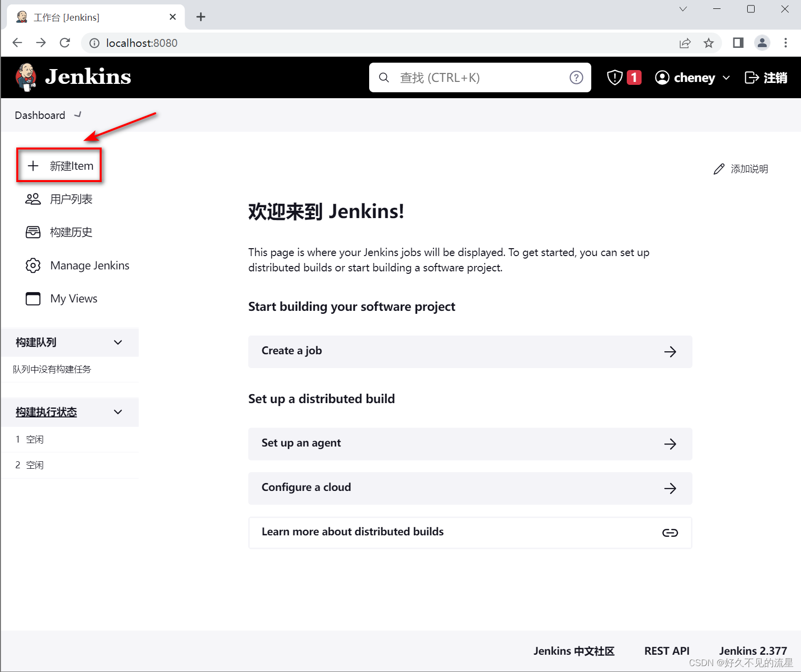Click the cheney user avatar icon
Screen dimensions: 801x672
click(662, 77)
